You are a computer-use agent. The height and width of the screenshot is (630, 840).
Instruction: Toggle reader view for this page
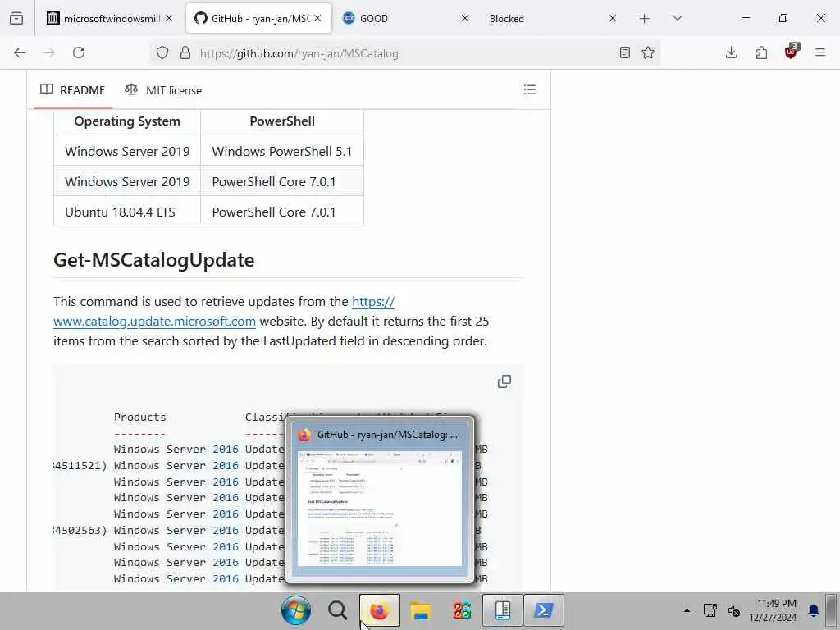[624, 52]
